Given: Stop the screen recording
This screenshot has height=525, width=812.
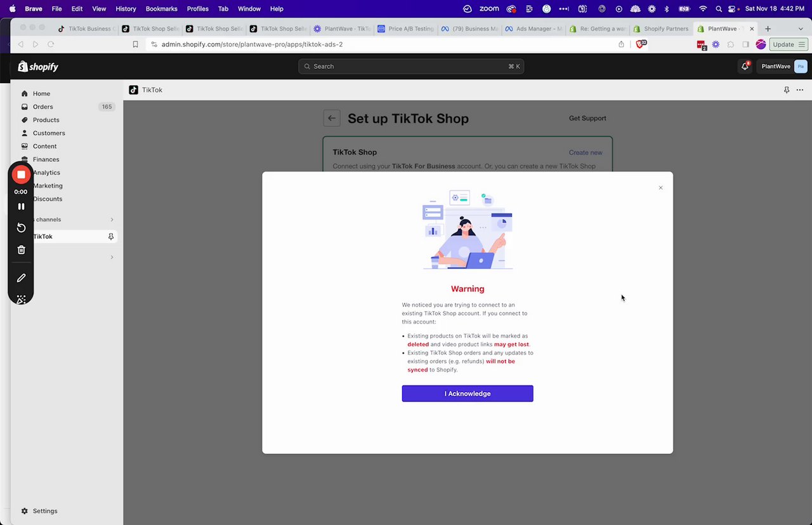Looking at the screenshot, I should click(x=21, y=175).
